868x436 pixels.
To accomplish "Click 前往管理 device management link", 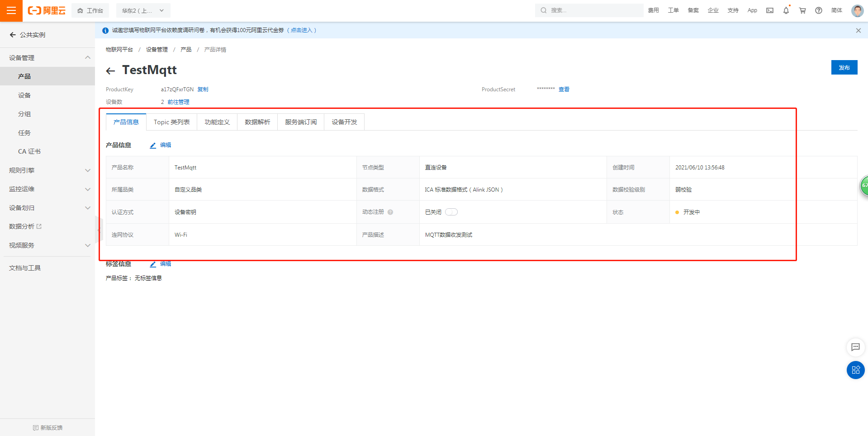I will click(178, 102).
